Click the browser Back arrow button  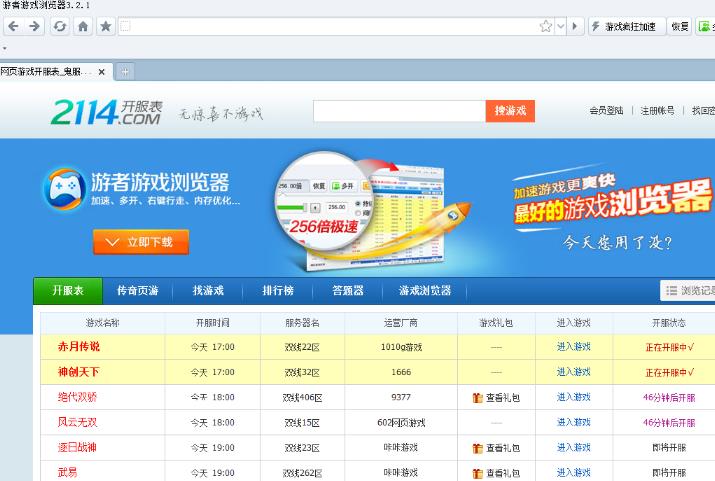[x=13, y=26]
